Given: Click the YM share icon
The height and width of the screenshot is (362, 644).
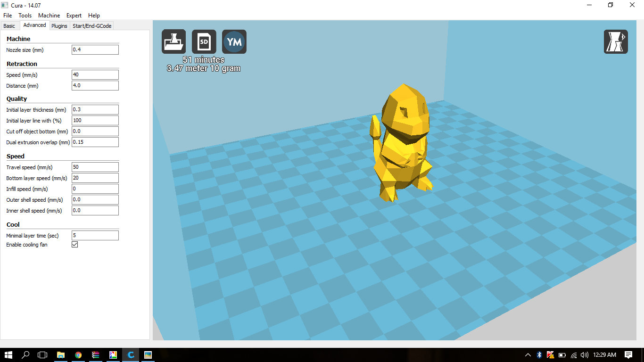Looking at the screenshot, I should tap(234, 41).
